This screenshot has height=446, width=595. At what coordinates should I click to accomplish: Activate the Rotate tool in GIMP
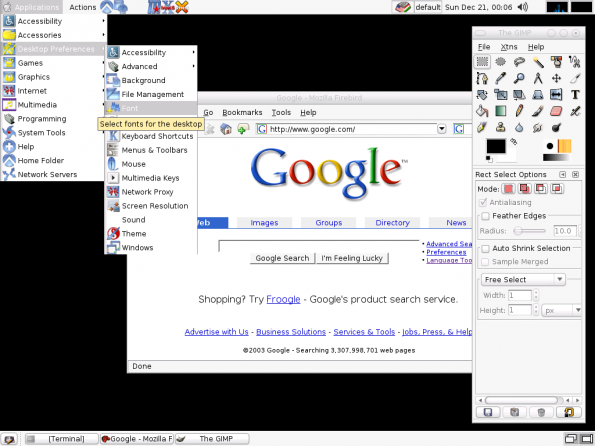482,95
